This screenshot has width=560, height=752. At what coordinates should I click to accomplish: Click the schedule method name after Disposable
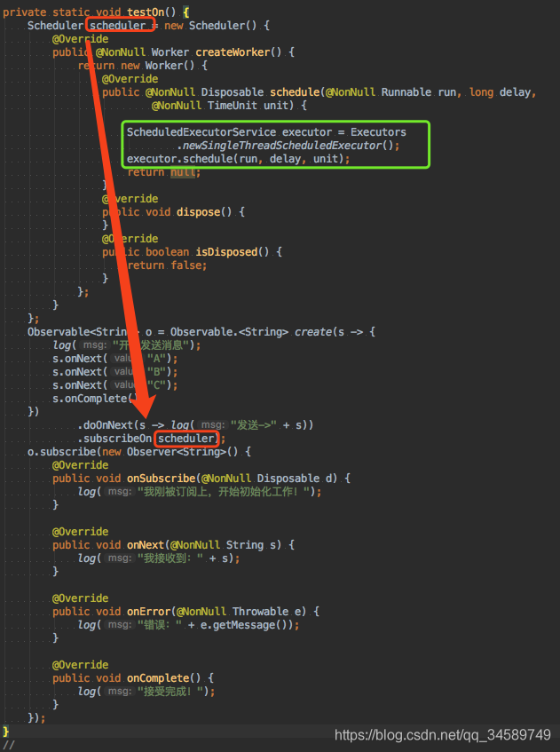pyautogui.click(x=295, y=92)
